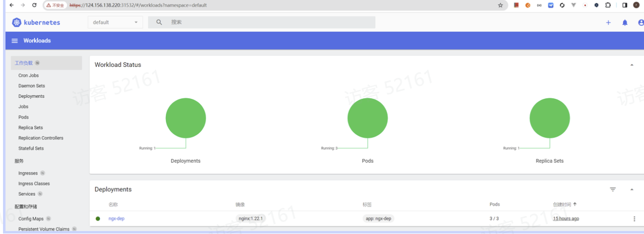
Task: Open Cron Jobs in sidebar
Action: (28, 75)
